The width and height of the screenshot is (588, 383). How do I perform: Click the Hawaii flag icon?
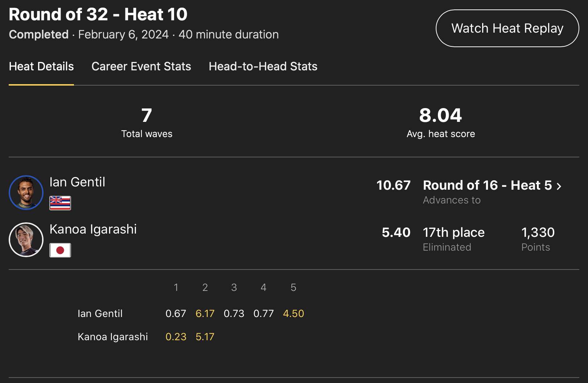click(60, 203)
